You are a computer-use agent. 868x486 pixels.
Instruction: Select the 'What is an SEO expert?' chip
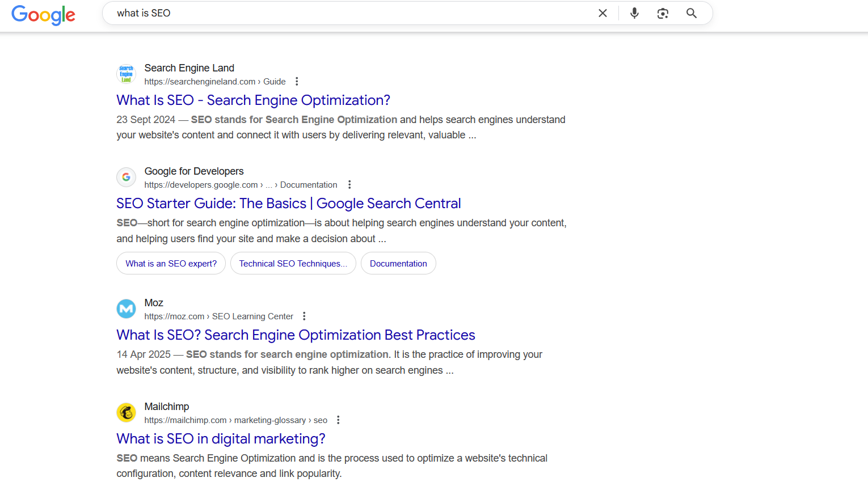point(171,264)
